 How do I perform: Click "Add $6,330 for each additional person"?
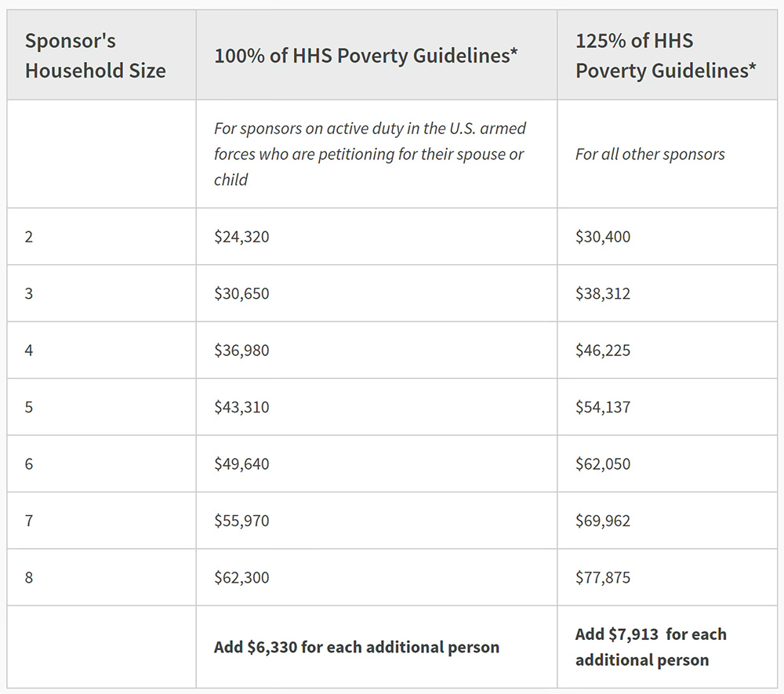[357, 647]
